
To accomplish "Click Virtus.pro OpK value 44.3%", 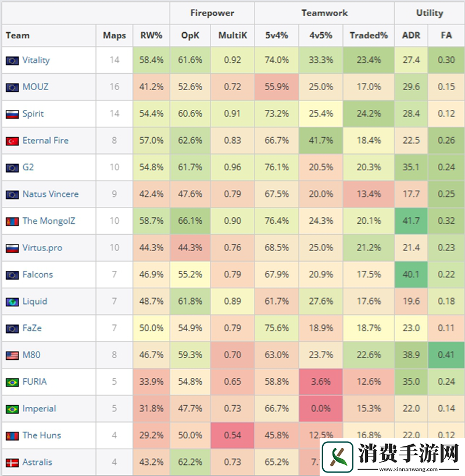I will click(190, 248).
